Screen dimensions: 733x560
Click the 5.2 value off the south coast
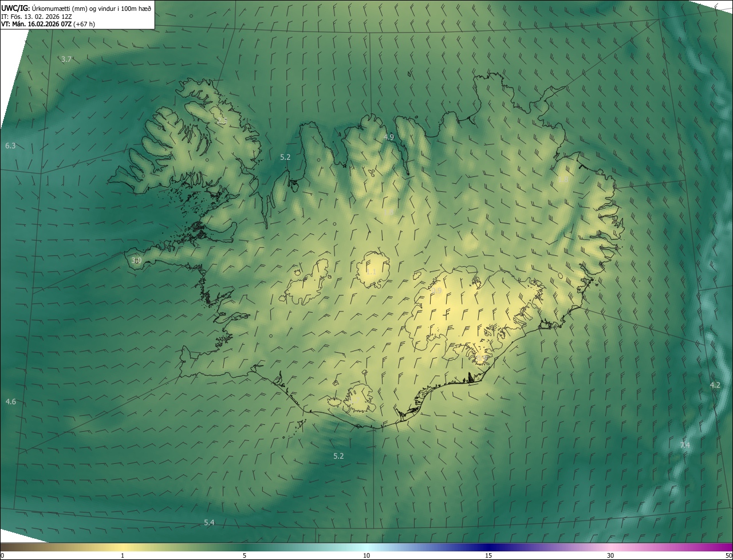tap(338, 456)
